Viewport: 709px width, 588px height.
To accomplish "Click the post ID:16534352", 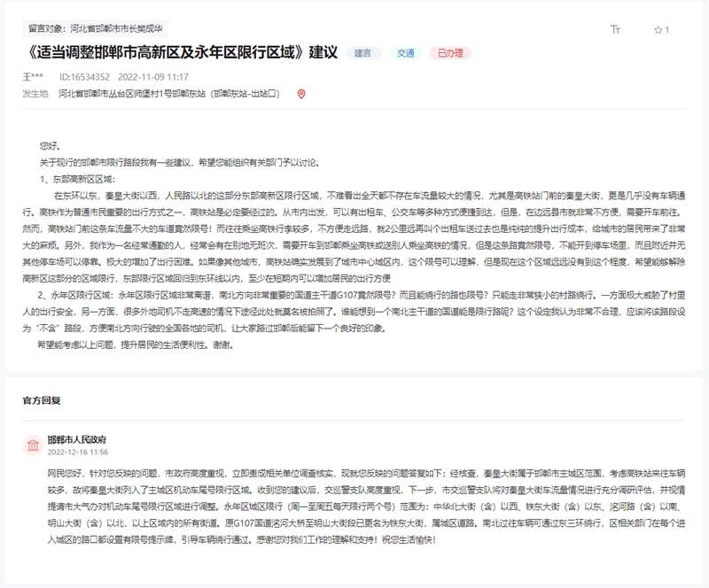I will coord(84,77).
